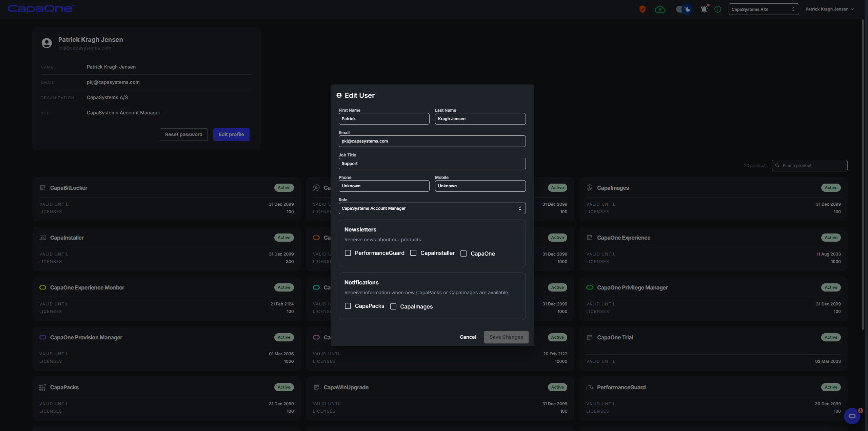Click the search magnifier icon

pos(777,166)
